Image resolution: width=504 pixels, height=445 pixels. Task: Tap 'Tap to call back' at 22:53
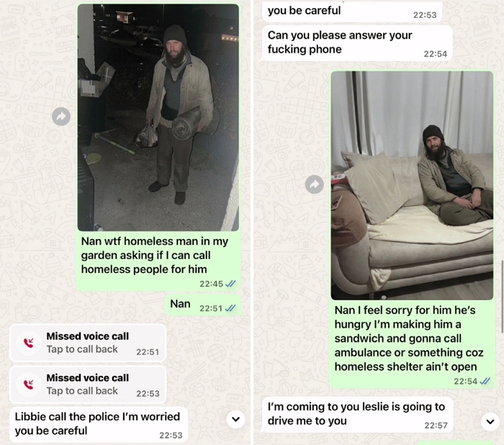click(x=82, y=391)
